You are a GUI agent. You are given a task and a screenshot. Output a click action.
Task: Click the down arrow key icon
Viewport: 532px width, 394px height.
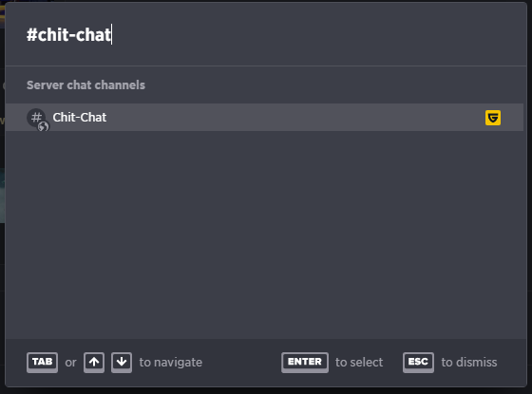(122, 363)
